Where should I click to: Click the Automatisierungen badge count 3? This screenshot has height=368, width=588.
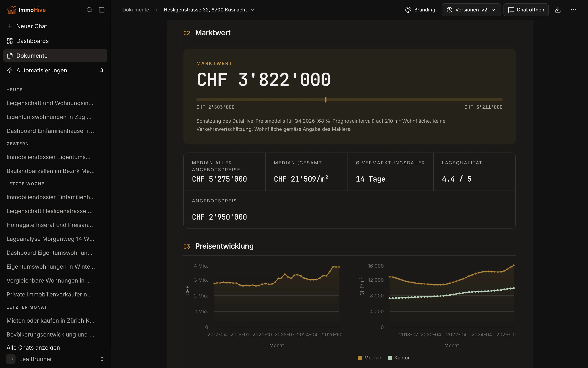click(101, 70)
